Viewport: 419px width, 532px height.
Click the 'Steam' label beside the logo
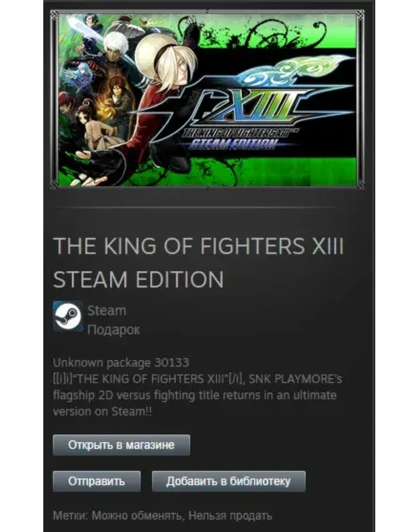coord(107,310)
